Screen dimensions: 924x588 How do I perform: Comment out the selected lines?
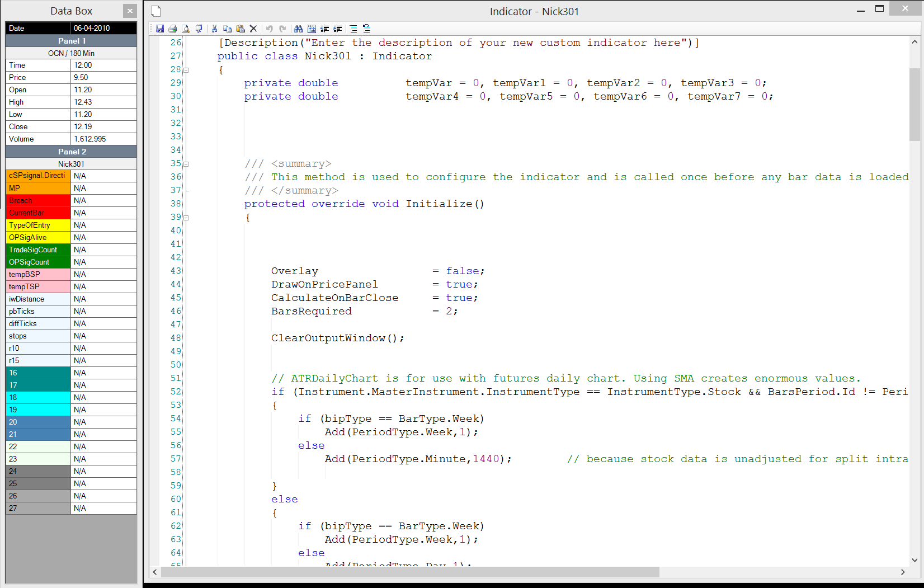click(353, 29)
